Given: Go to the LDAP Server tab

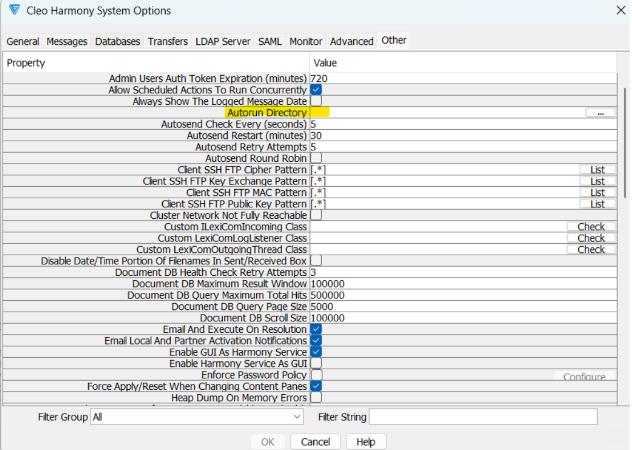Looking at the screenshot, I should pyautogui.click(x=223, y=42).
